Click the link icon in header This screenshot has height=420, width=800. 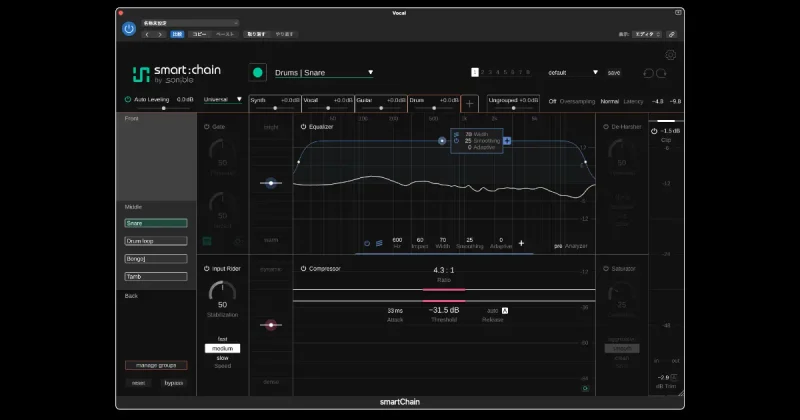tap(671, 34)
